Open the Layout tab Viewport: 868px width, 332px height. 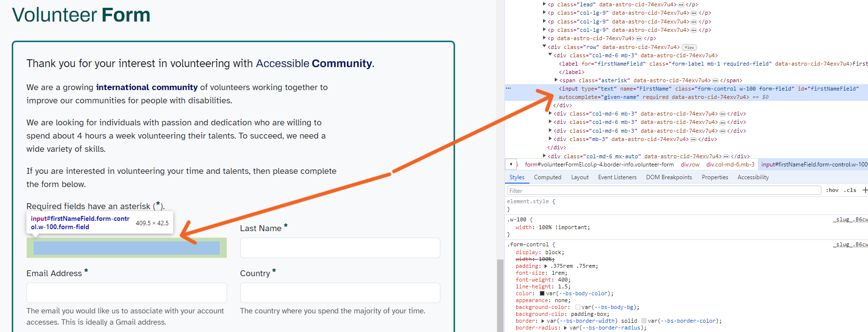point(580,177)
